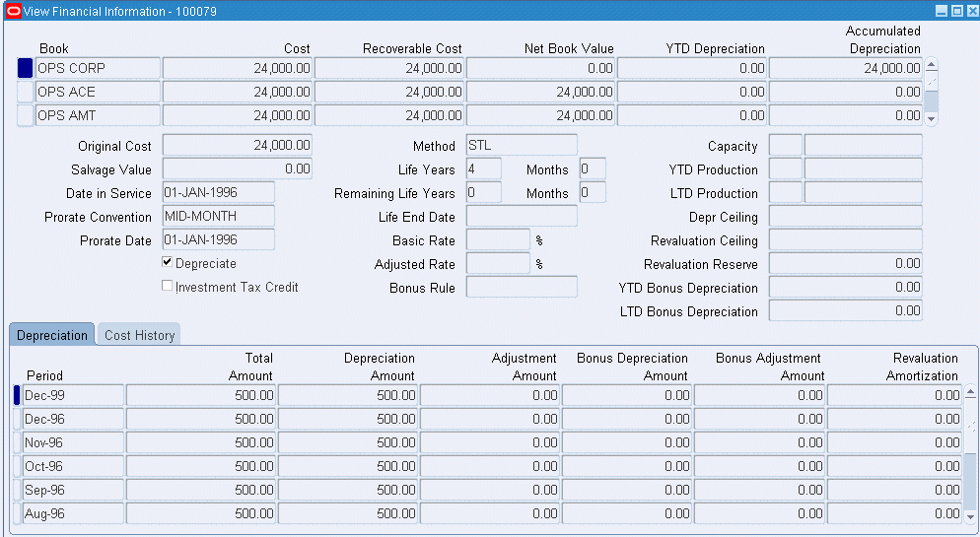Click the OPS CORP Accumulated Depreciation value

(x=846, y=68)
